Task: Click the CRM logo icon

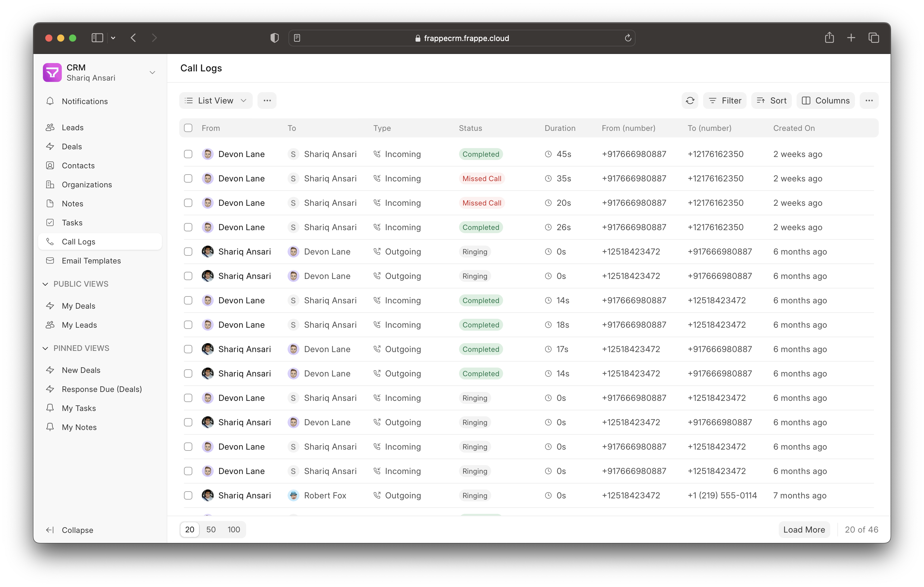Action: coord(52,73)
